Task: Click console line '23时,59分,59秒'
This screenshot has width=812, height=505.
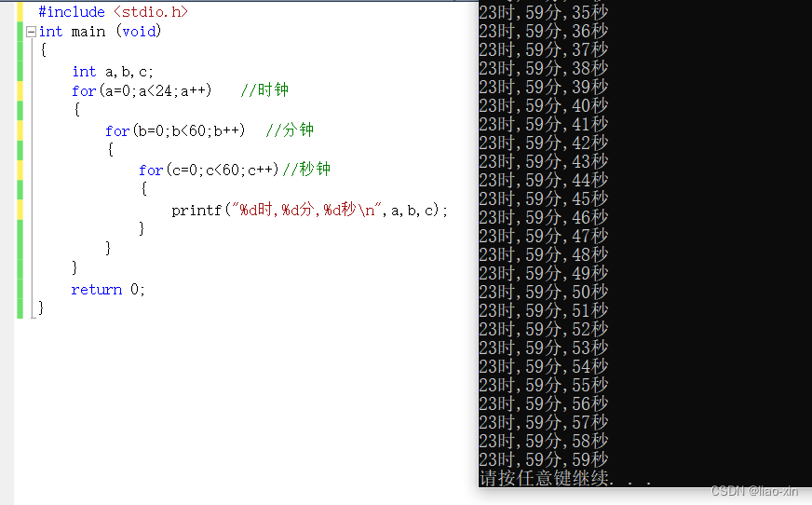Action: pos(543,460)
